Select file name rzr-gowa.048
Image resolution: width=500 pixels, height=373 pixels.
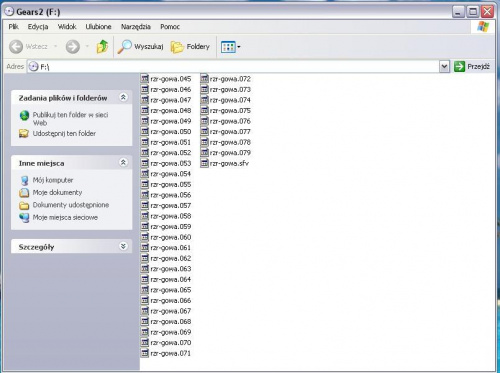171,110
